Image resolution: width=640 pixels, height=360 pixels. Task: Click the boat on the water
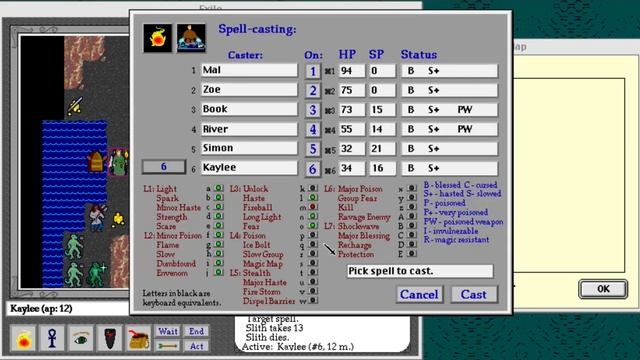tap(96, 162)
